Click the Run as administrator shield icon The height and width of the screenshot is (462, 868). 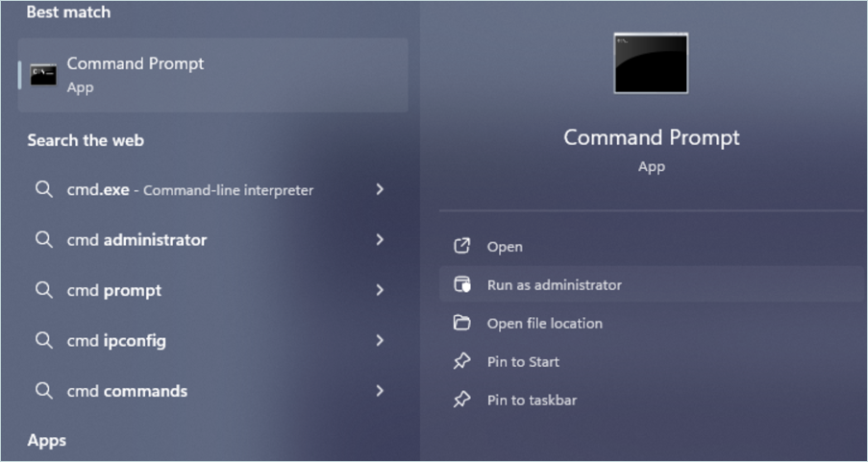[x=461, y=284]
